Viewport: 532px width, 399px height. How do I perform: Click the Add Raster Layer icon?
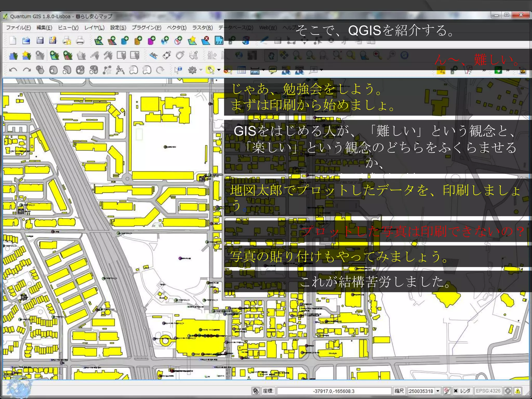coord(112,41)
